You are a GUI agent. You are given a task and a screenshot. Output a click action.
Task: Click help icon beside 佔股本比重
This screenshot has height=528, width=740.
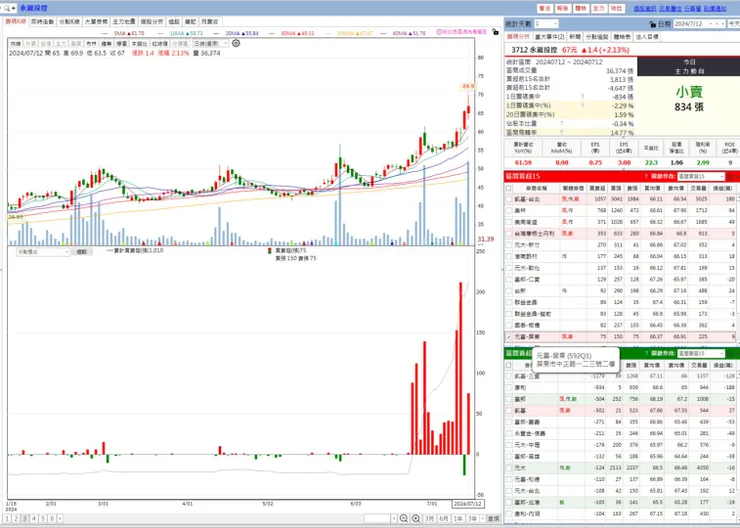(x=562, y=124)
